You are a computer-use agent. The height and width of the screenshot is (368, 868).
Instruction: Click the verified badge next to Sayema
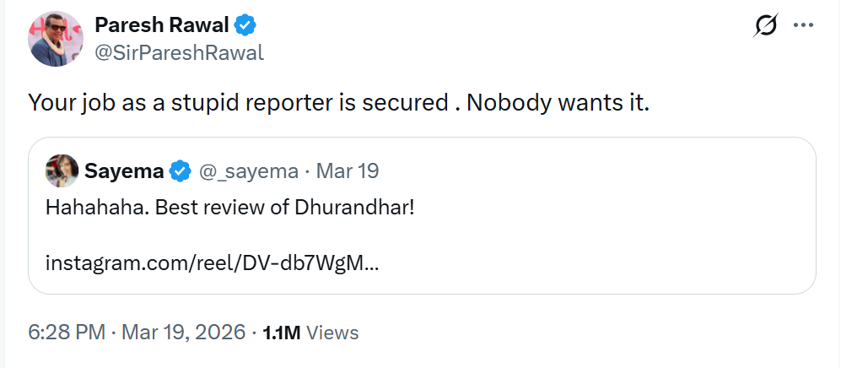pyautogui.click(x=180, y=171)
